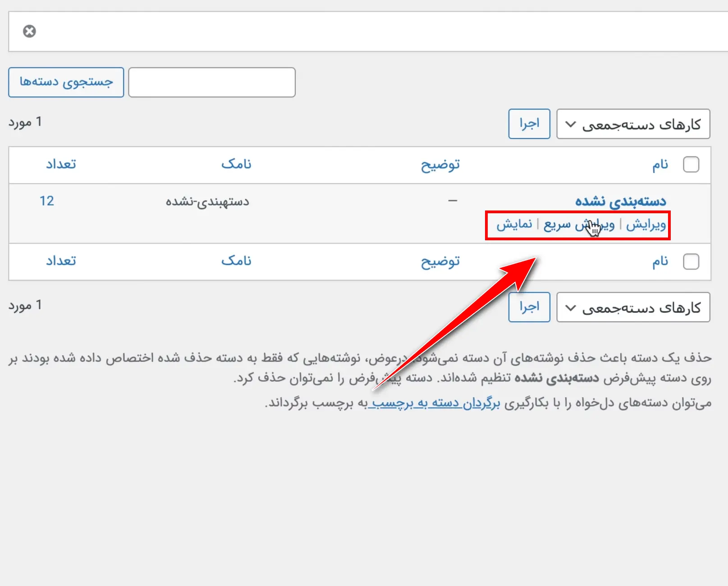The image size is (728, 586).
Task: Click the bottom اجرا apply button
Action: coord(529,307)
